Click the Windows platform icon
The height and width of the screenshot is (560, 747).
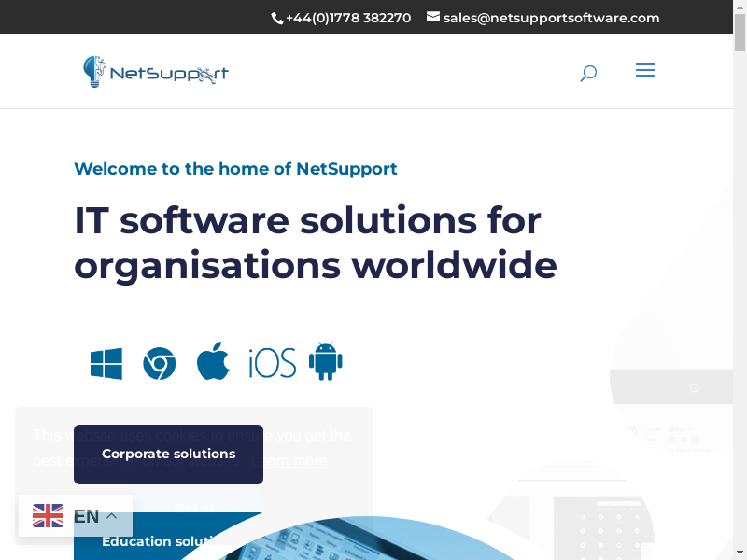106,363
